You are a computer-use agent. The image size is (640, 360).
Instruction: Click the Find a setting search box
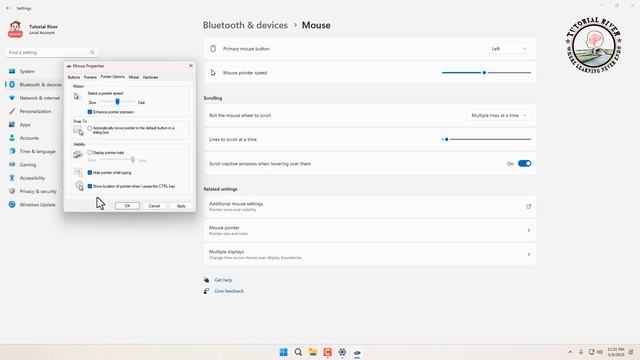click(x=51, y=52)
